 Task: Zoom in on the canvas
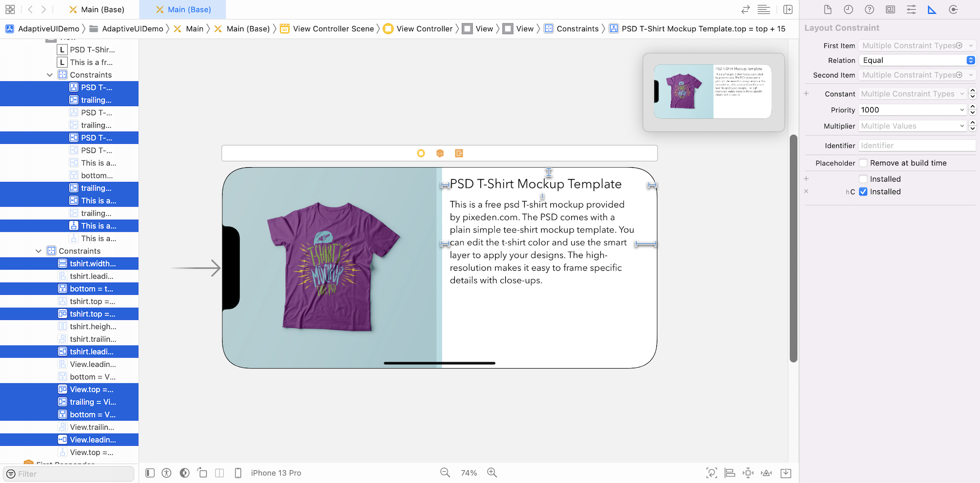[492, 473]
